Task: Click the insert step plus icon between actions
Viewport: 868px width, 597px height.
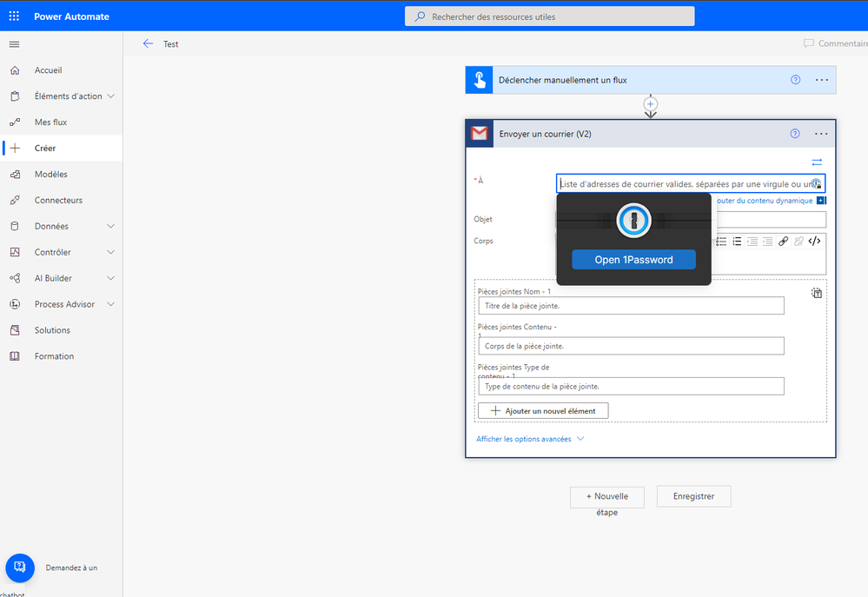Action: point(650,104)
